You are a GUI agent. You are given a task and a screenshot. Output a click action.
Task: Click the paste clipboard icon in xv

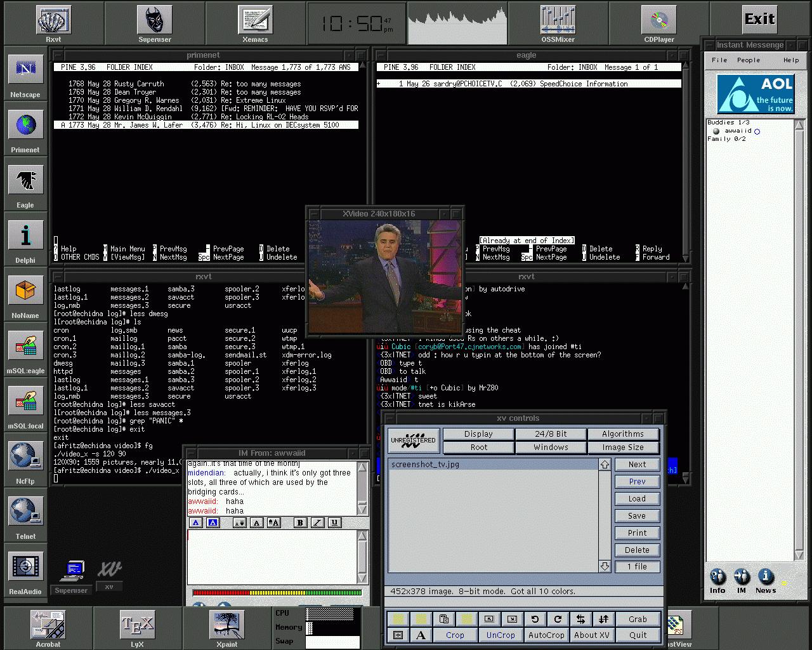click(443, 619)
